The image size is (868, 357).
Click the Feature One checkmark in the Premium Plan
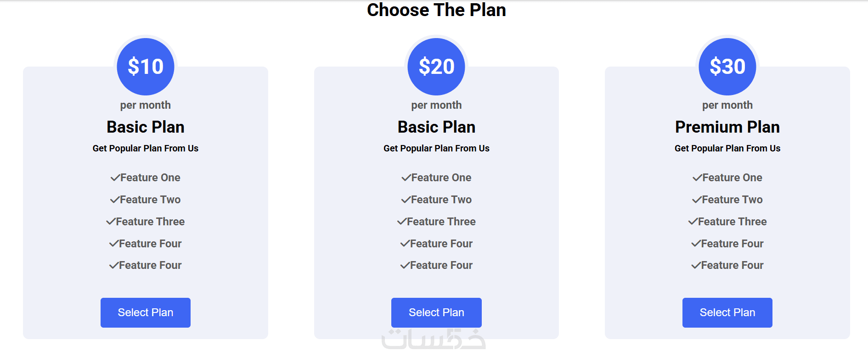697,178
